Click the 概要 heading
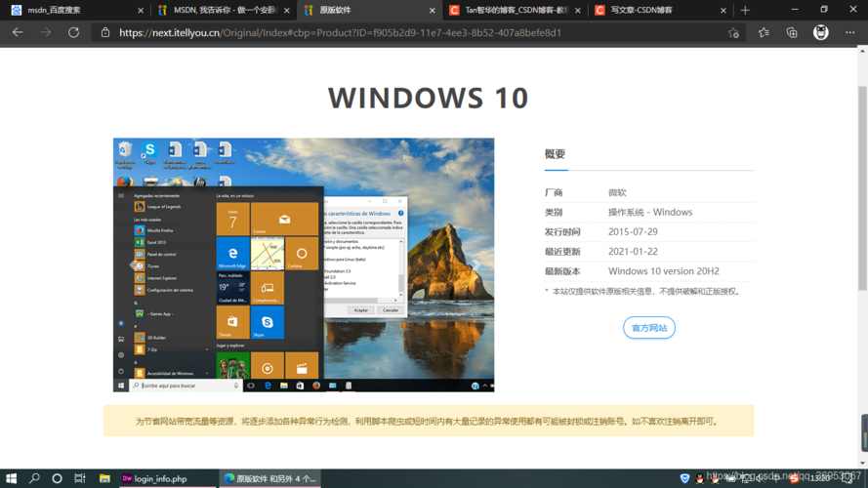 click(555, 154)
